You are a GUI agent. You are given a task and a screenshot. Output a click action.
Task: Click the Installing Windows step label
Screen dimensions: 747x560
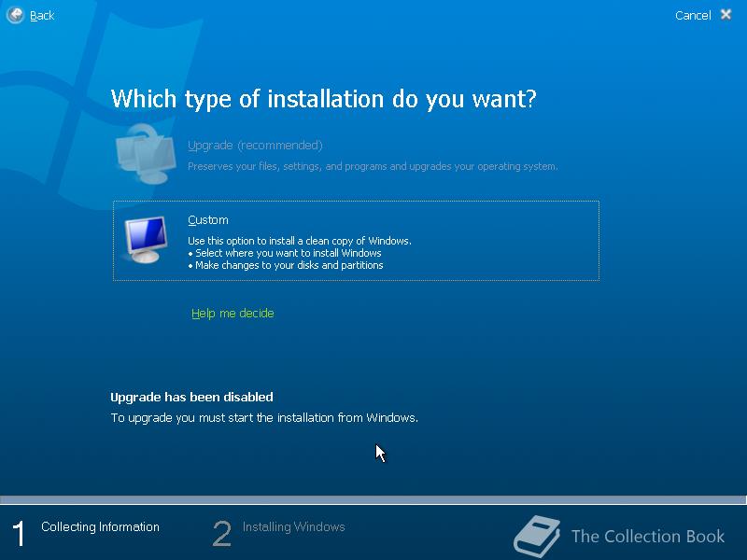coord(293,527)
